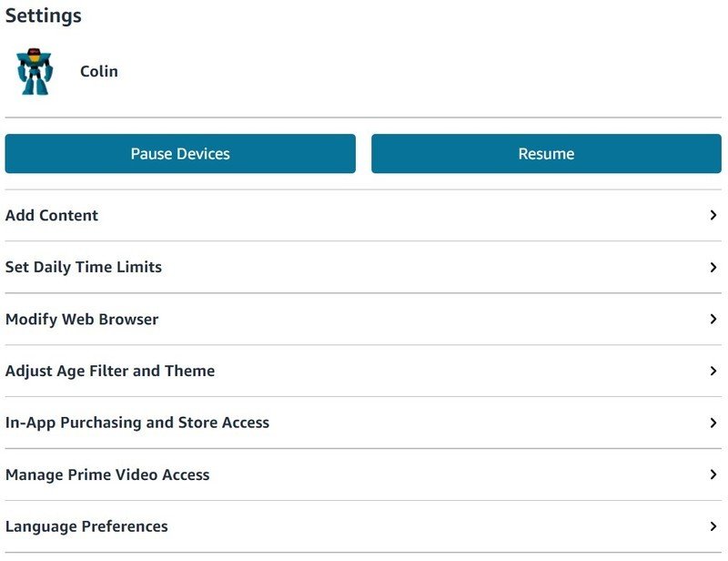
Task: Open the Modify Web Browser option
Action: point(82,320)
